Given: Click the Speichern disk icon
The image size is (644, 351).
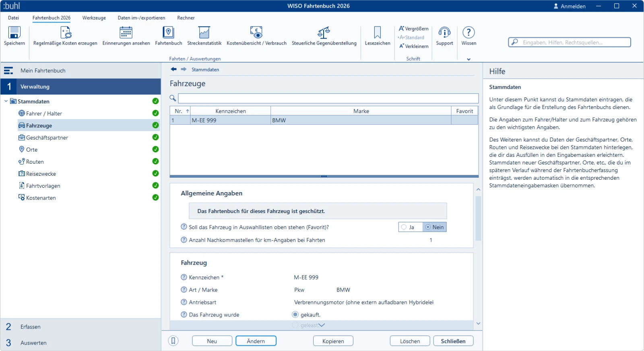Looking at the screenshot, I should 14,33.
